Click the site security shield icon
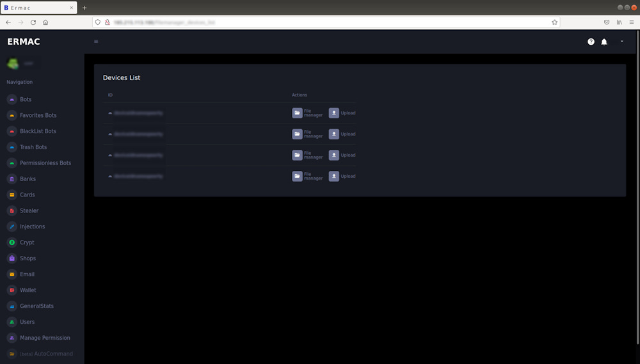This screenshot has width=640, height=364. coord(98,22)
